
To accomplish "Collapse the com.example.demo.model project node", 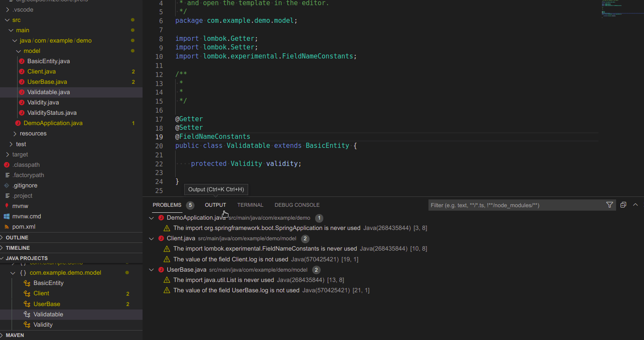I will pos(12,273).
